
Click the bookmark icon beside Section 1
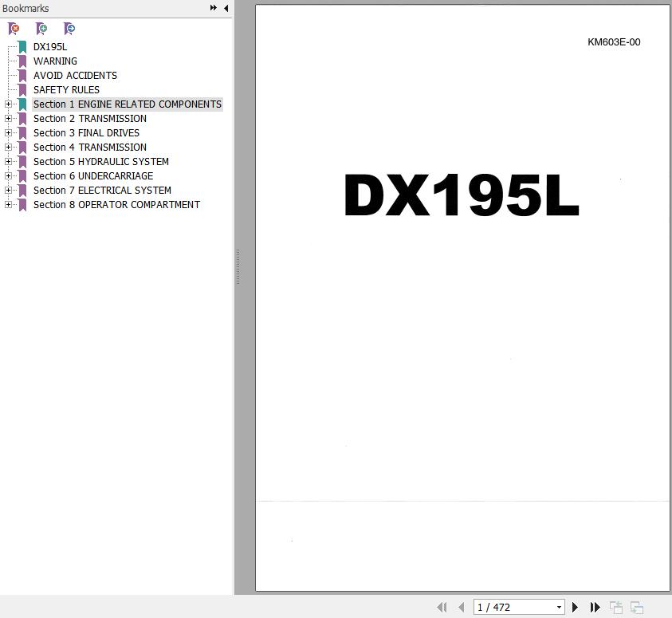pyautogui.click(x=22, y=104)
